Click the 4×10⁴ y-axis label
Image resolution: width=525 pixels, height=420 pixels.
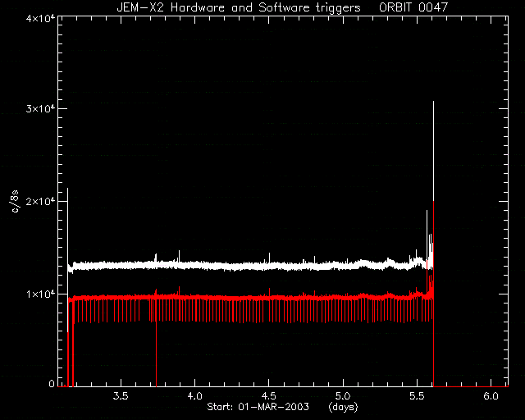pos(40,18)
